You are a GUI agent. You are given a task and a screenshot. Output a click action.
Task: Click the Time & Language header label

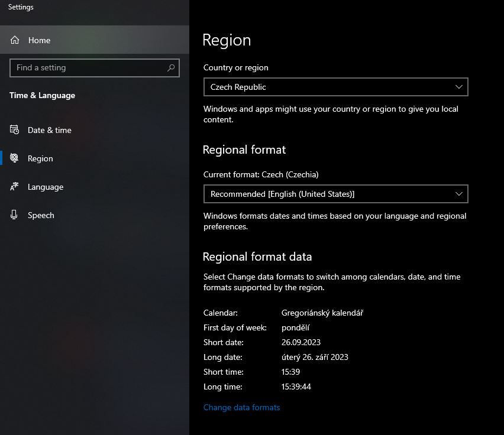click(42, 95)
